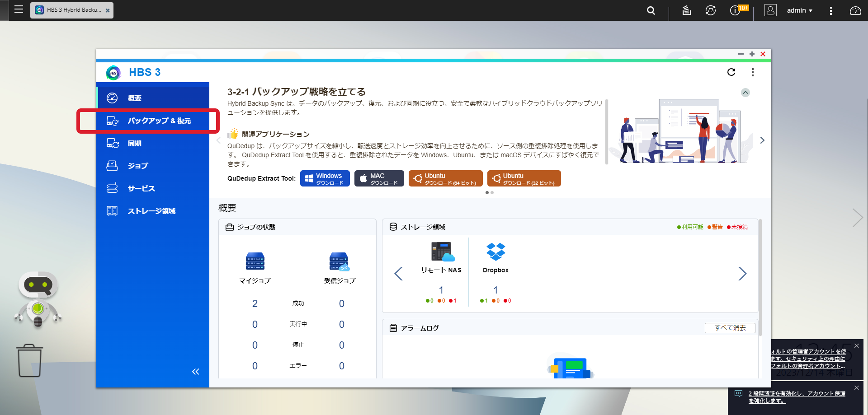Download QuDedup Extract Tool for MAC
Screen dimensions: 868x415
point(379,178)
